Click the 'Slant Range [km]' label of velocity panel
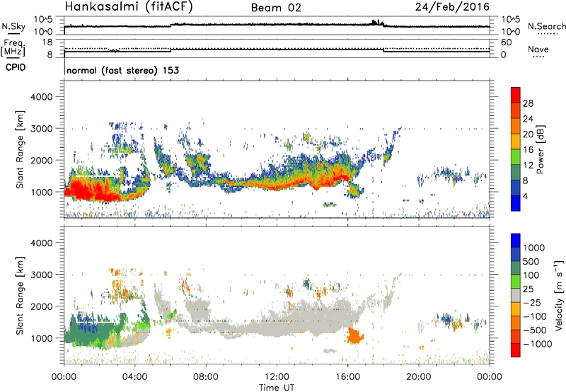The image size is (566, 392). pyautogui.click(x=20, y=295)
